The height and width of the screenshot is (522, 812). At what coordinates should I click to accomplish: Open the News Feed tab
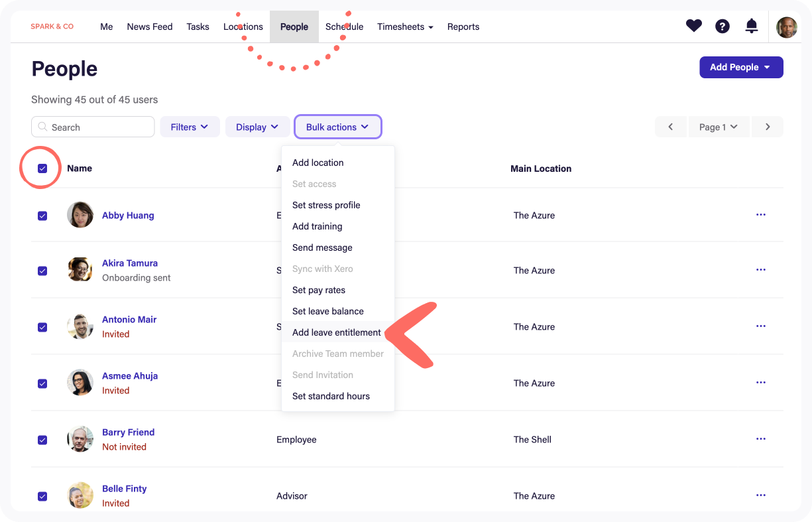click(150, 27)
